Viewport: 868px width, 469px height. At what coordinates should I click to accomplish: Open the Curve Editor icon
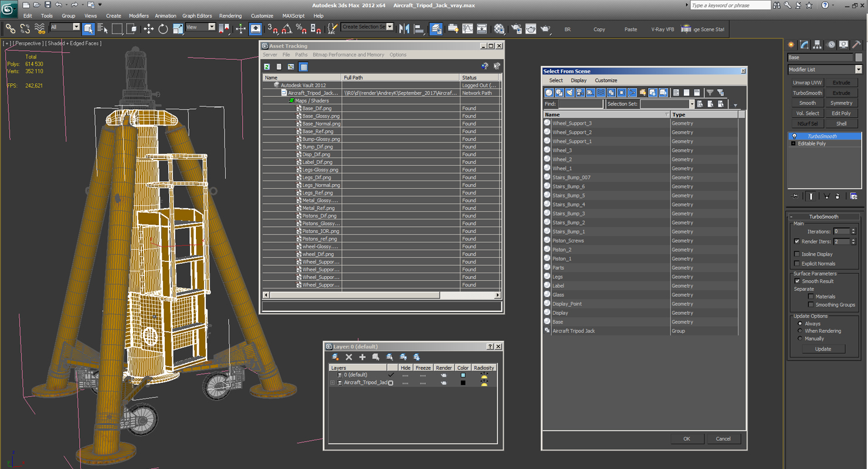tap(467, 28)
